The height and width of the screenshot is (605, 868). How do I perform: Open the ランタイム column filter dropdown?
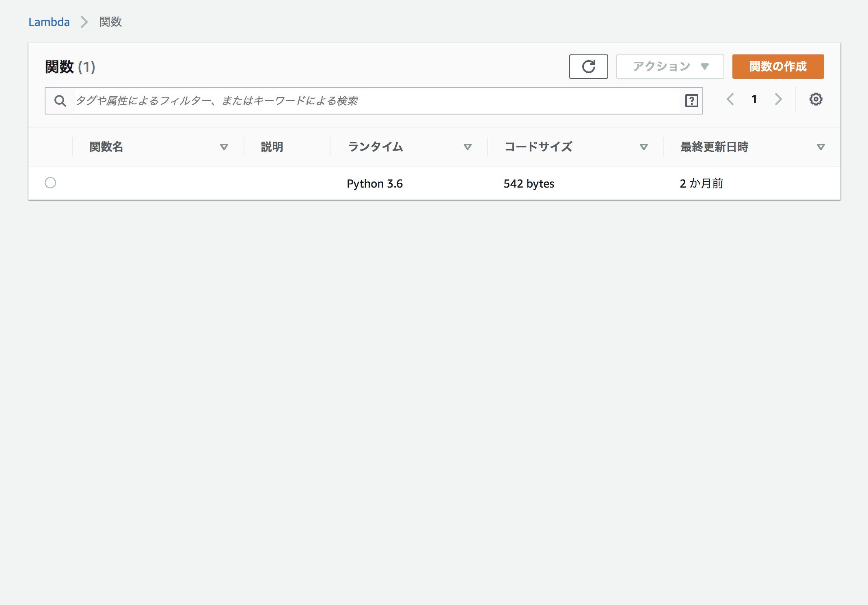point(468,147)
